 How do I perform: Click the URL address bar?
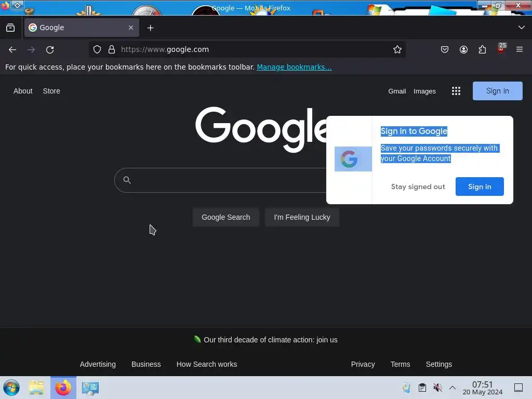(x=247, y=49)
